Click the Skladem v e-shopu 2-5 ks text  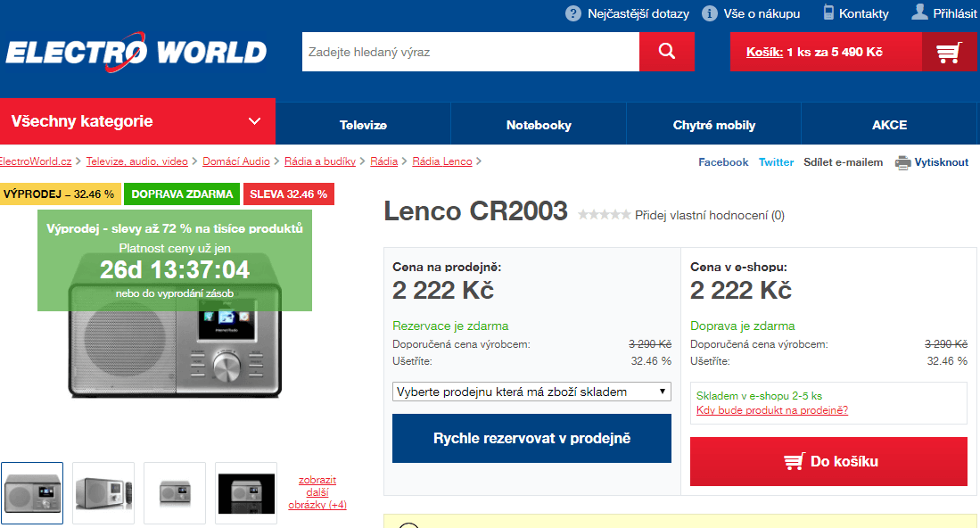[x=760, y=396]
